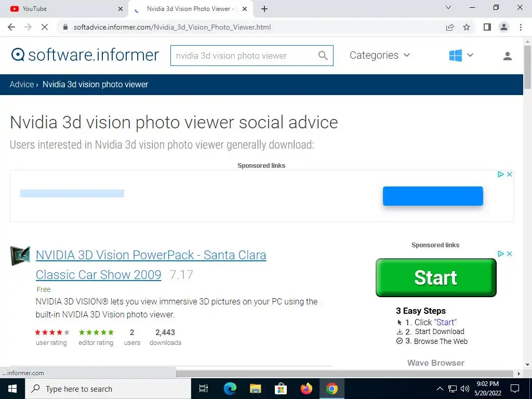Click the address bar URL
Screen dimensions: 532x399
pyautogui.click(x=172, y=27)
